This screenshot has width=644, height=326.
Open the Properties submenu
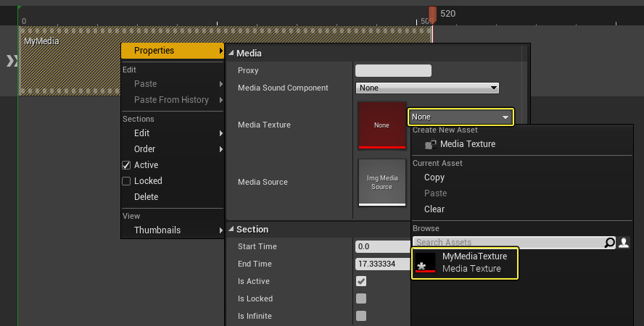(x=173, y=51)
